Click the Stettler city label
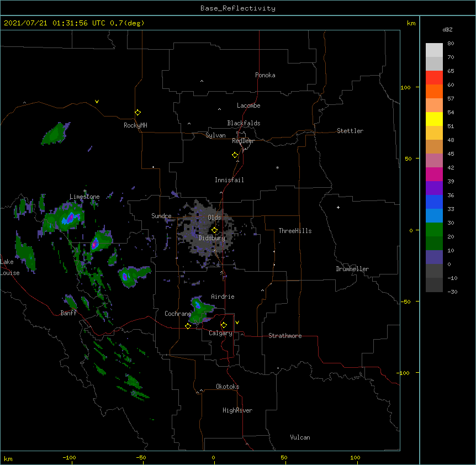The height and width of the screenshot is (465, 476). 350,131
